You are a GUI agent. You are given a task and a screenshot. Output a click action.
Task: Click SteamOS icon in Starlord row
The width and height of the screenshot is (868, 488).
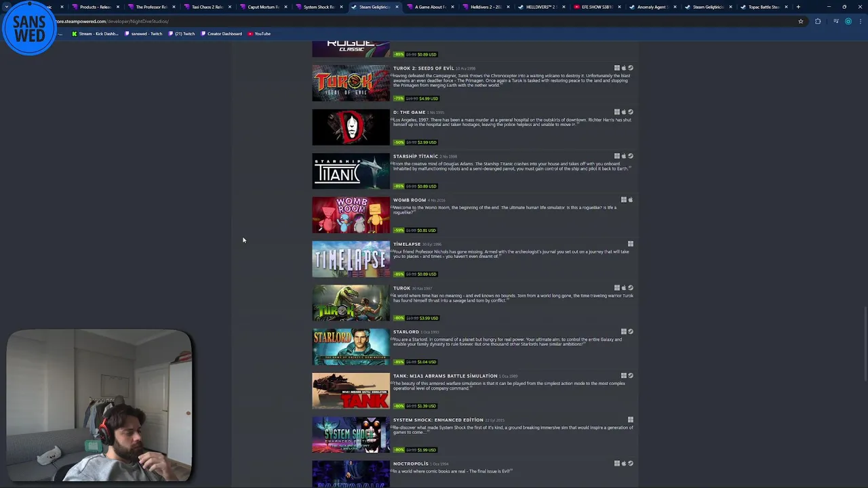tap(631, 332)
